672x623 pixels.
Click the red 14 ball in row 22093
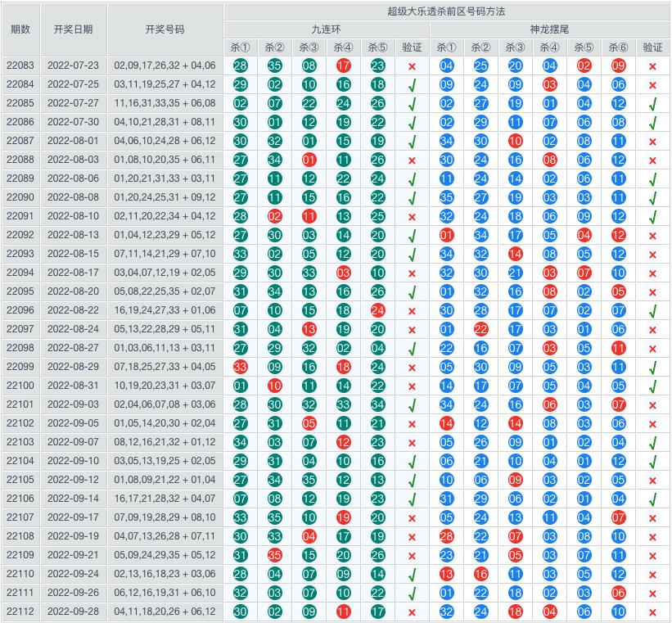[x=515, y=254]
